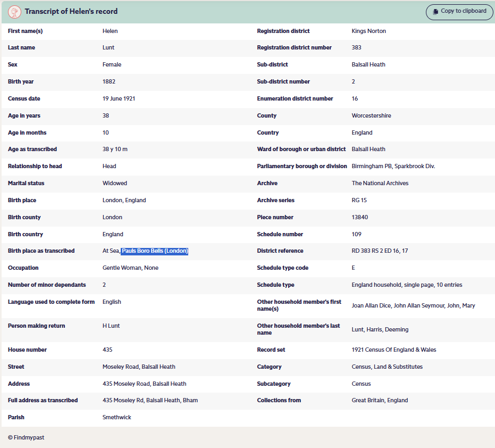
Task: Click collections from 'Great Britain, England'
Action: 380,400
